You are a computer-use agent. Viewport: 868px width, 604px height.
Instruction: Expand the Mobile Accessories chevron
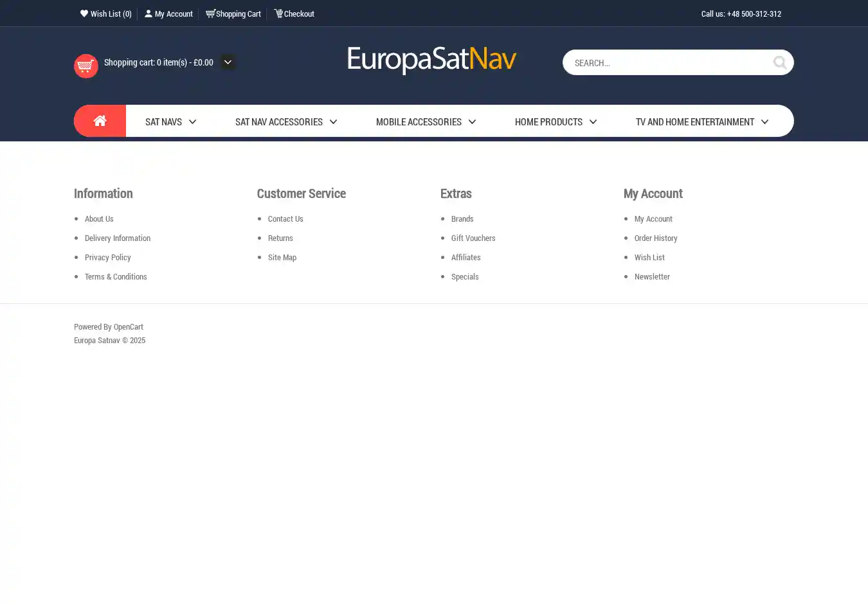pos(472,122)
